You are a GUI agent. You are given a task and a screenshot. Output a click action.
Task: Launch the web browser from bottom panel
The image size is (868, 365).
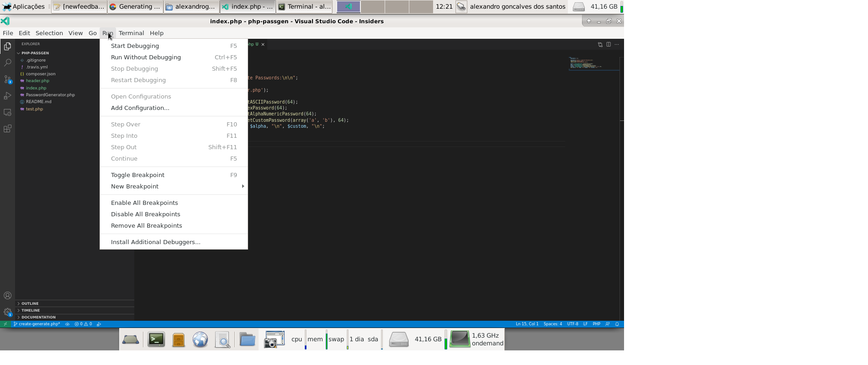pyautogui.click(x=200, y=339)
